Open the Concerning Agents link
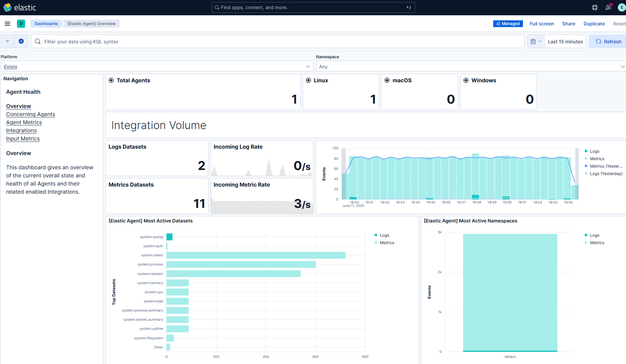The width and height of the screenshot is (626, 364). click(31, 114)
